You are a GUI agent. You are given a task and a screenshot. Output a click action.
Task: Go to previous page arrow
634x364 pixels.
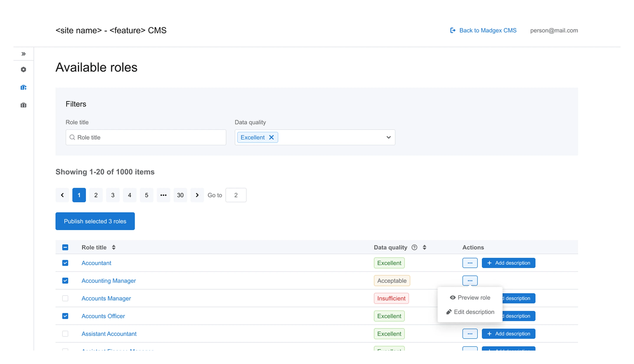tap(62, 195)
